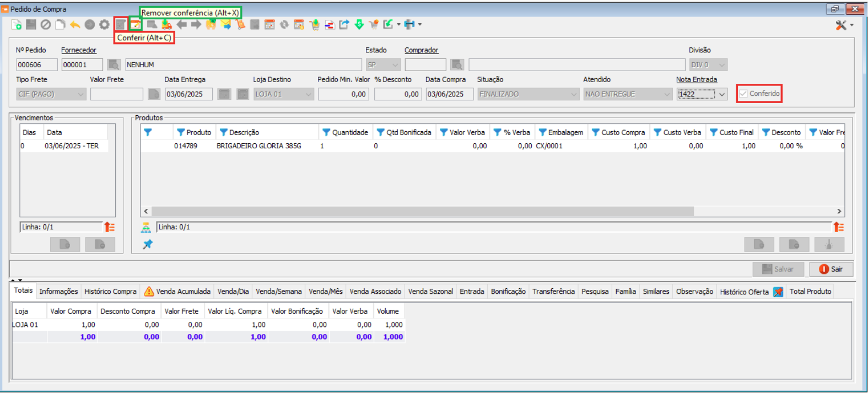Toggle the Conferido checkbox

pos(743,94)
